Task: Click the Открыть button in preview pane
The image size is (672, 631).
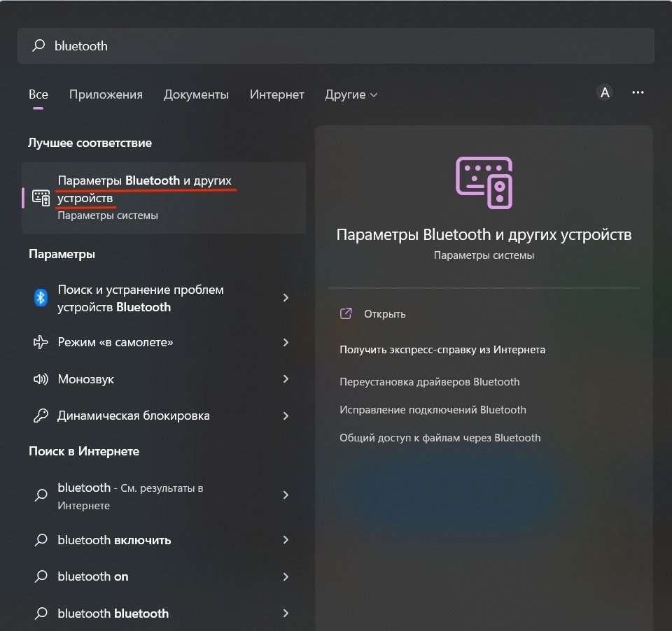Action: pos(384,314)
